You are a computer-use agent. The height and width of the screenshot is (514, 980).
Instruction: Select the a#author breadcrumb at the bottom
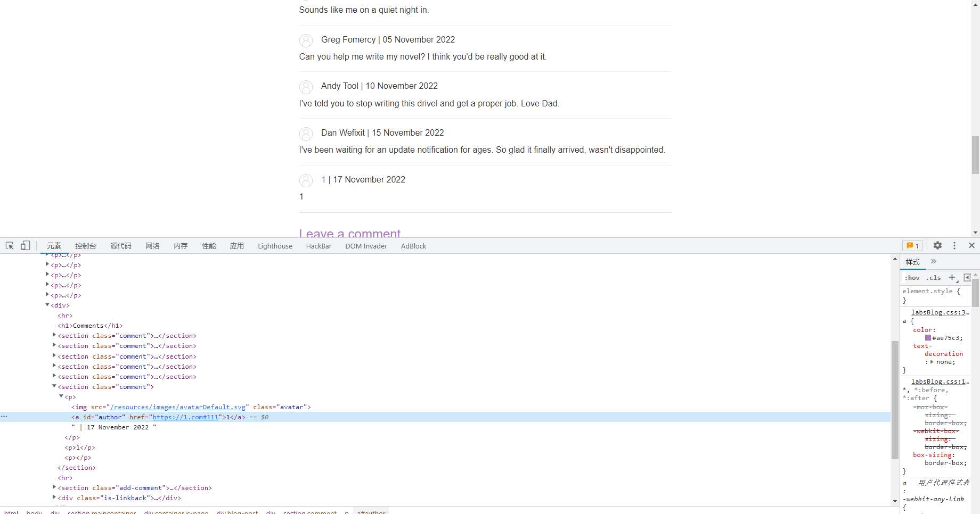(371, 511)
